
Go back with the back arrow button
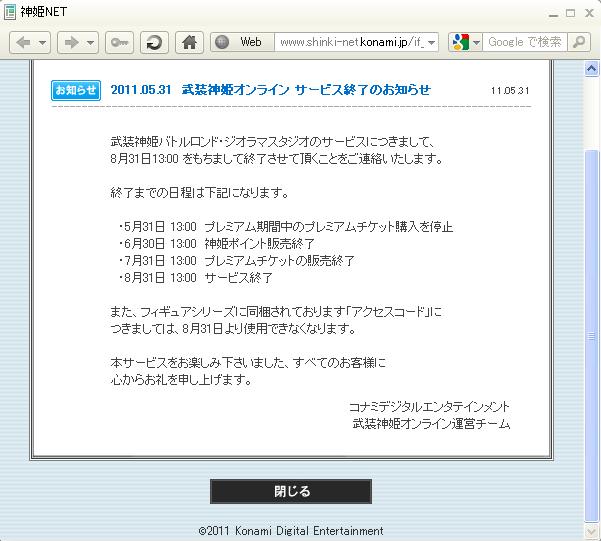pos(23,42)
